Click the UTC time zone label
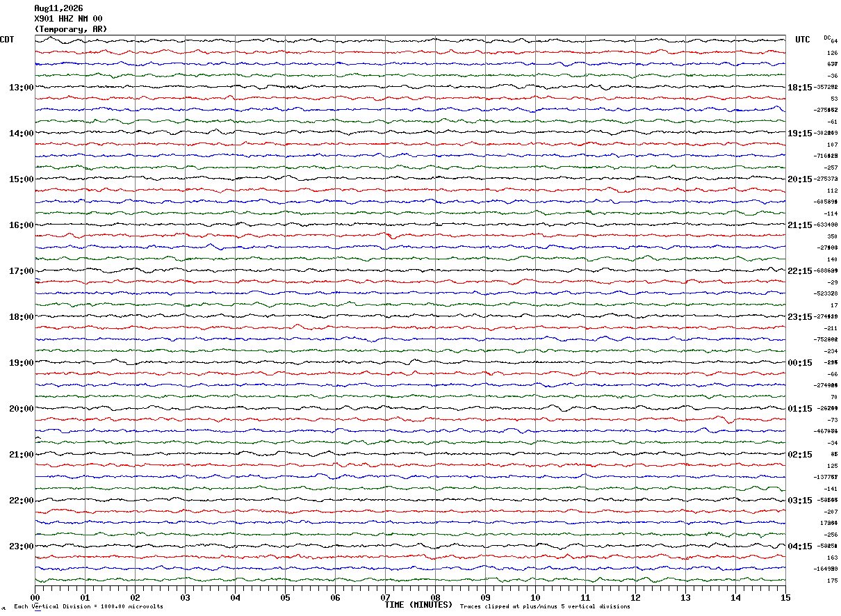 click(803, 40)
